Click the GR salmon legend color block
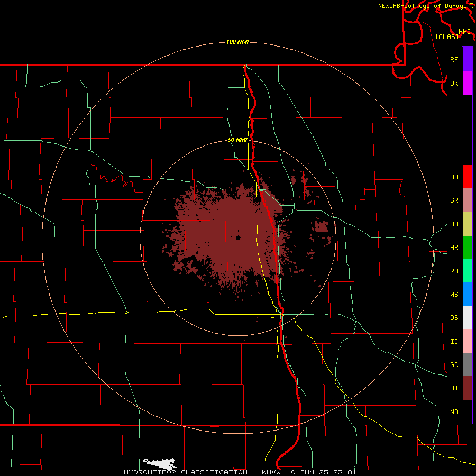476x476 pixels. pyautogui.click(x=467, y=200)
